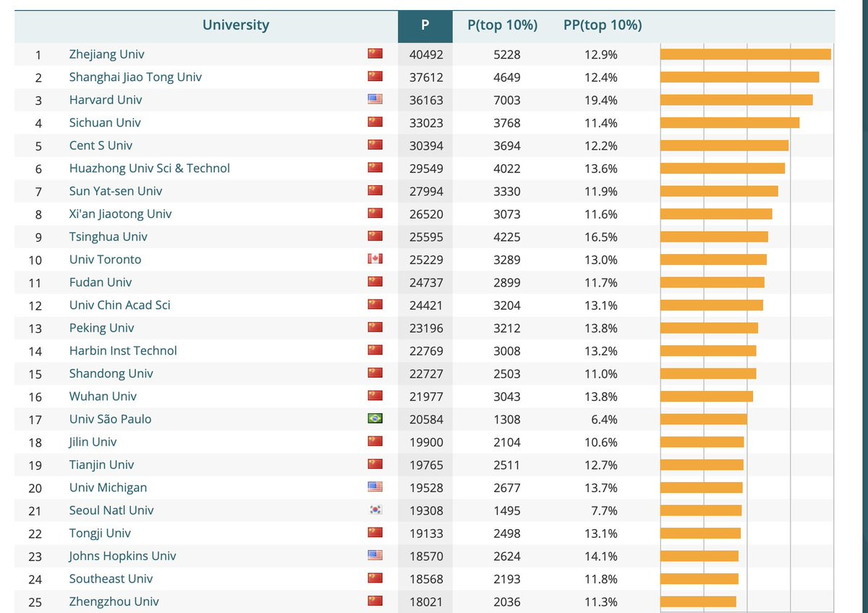868x613 pixels.
Task: Open the Shandong Univ link
Action: tap(111, 373)
